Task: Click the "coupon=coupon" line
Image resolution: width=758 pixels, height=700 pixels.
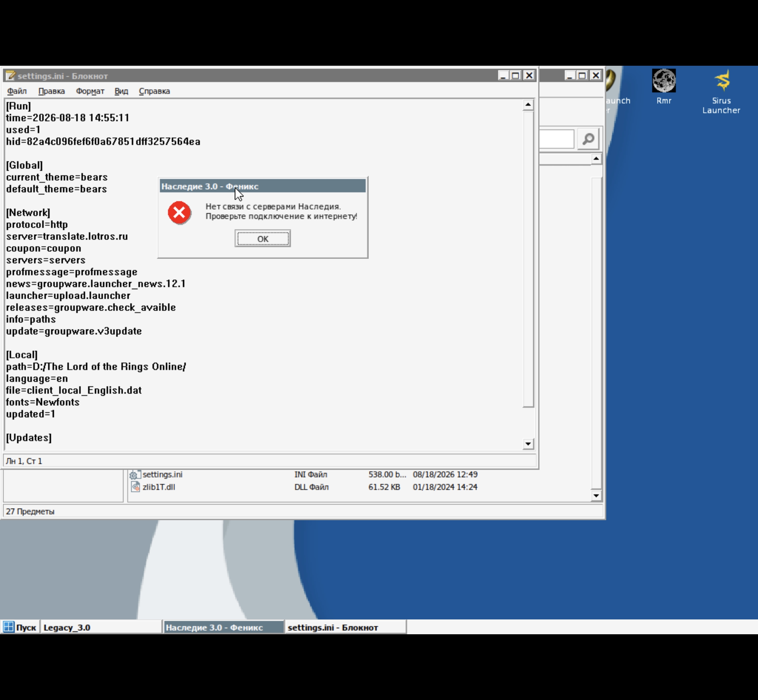Action: pos(44,248)
